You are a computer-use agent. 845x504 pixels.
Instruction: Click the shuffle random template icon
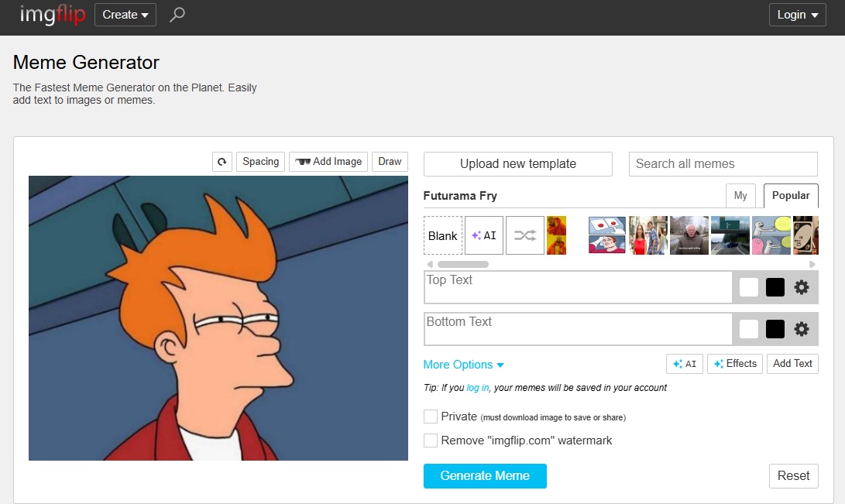[x=525, y=235]
